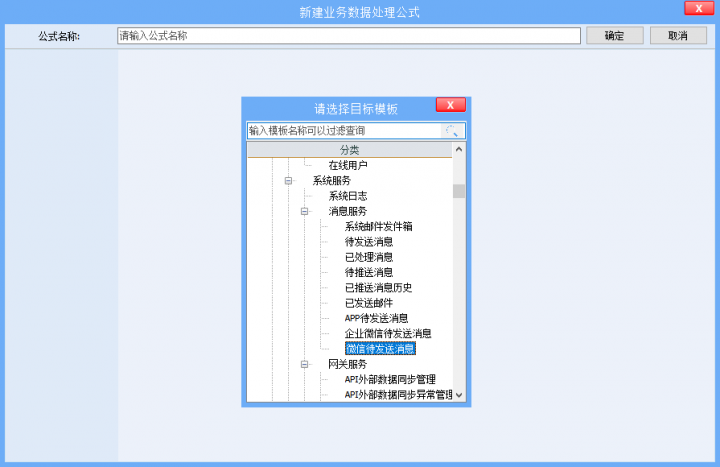The height and width of the screenshot is (467, 720).
Task: Click the search icon in template filter
Action: (x=452, y=131)
